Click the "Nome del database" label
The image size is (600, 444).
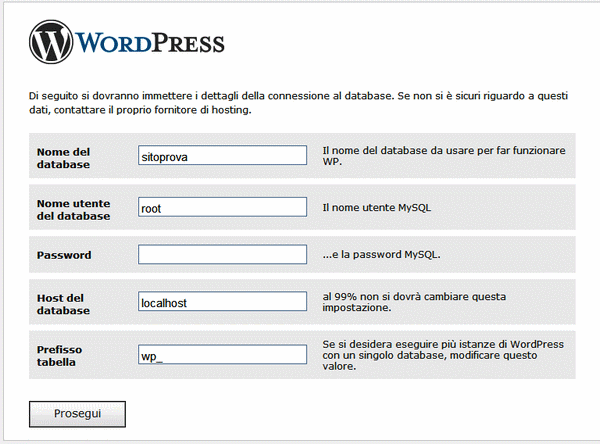(x=64, y=158)
